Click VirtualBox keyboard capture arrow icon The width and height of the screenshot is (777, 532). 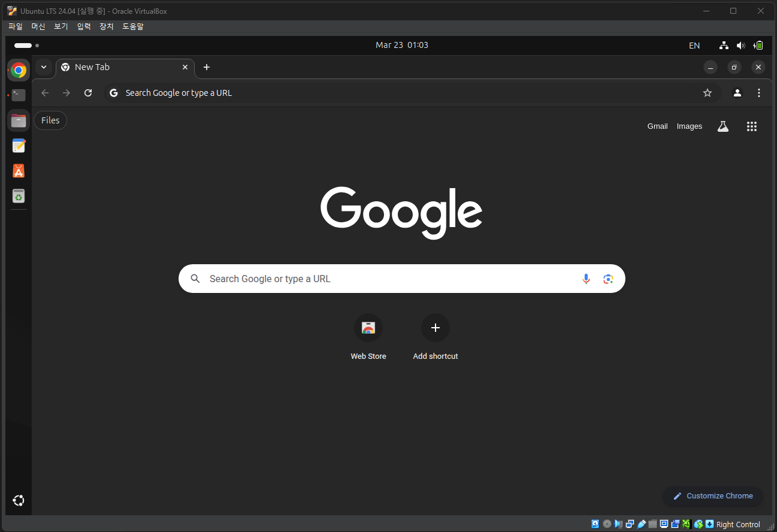(x=710, y=524)
